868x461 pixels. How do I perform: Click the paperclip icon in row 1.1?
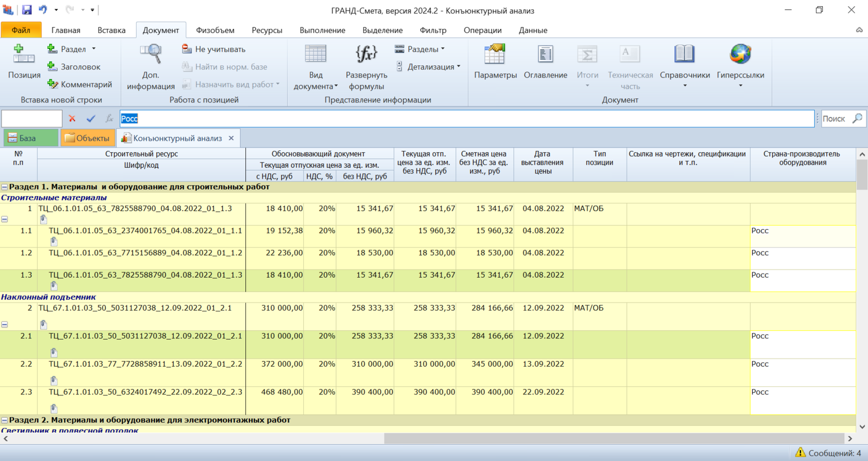click(x=54, y=242)
